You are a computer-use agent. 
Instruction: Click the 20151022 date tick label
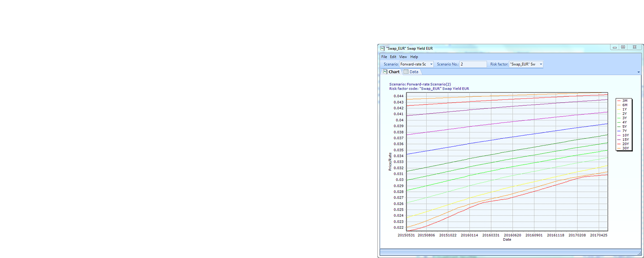click(x=448, y=235)
